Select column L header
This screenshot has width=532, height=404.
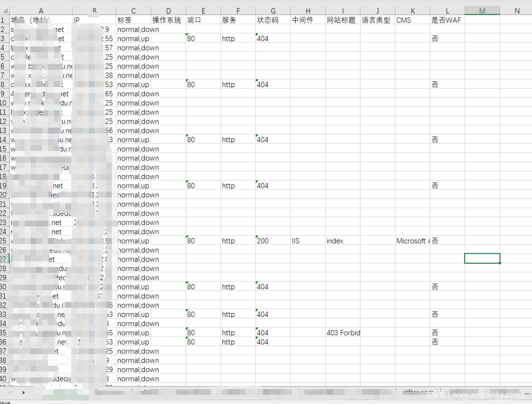click(x=447, y=11)
